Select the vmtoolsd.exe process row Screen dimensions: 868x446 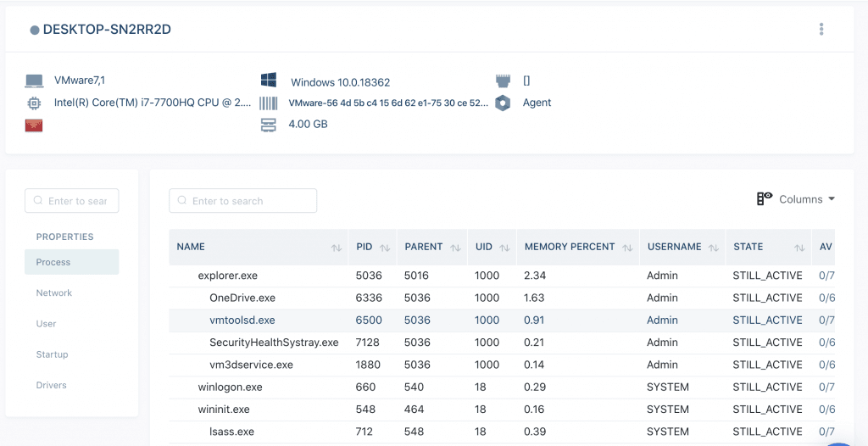pyautogui.click(x=502, y=321)
